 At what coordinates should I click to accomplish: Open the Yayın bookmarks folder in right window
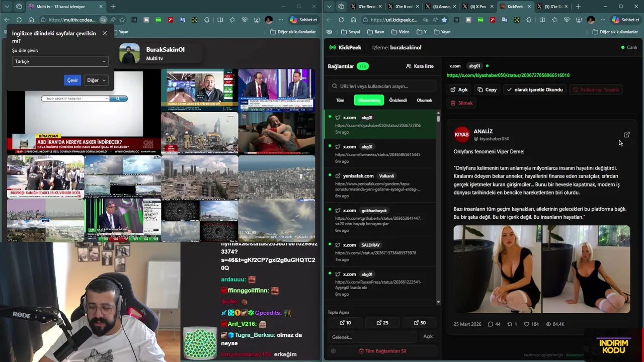tap(442, 32)
